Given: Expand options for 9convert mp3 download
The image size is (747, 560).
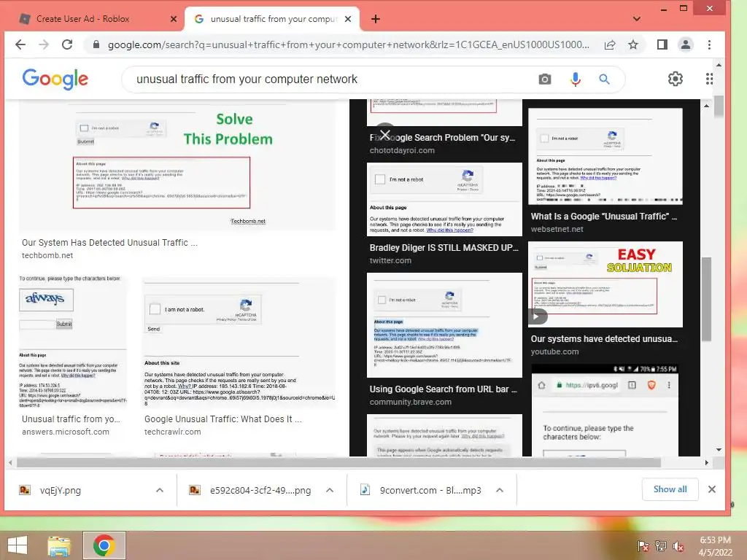Looking at the screenshot, I should point(500,490).
